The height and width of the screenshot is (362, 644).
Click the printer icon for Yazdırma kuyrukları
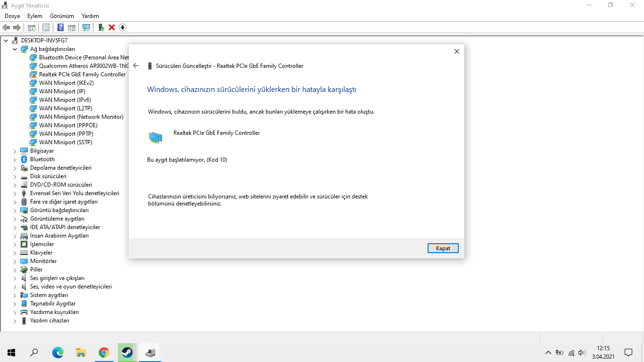(x=24, y=312)
